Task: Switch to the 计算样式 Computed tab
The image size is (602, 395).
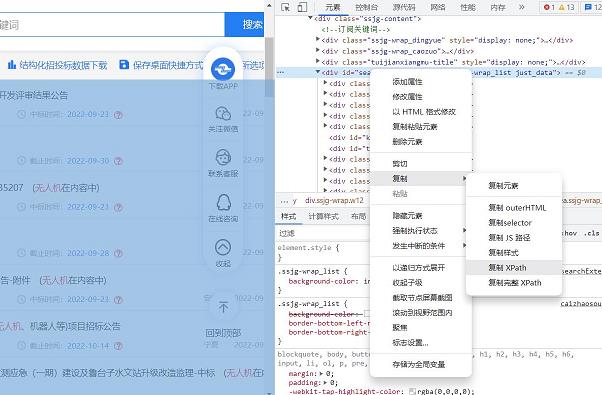Action: tap(324, 217)
